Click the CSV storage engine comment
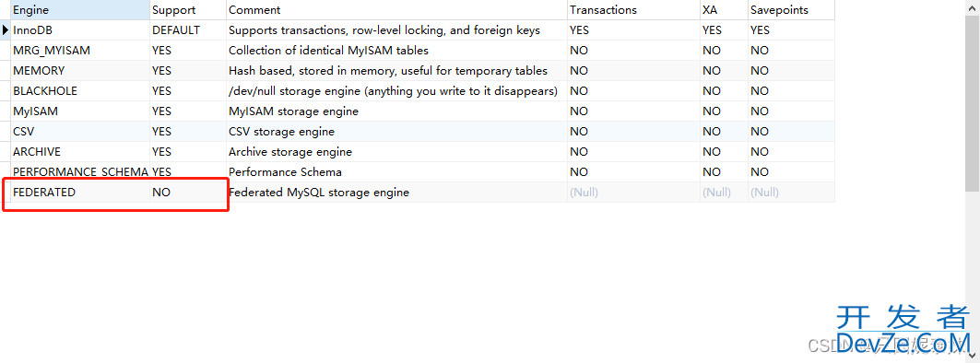 pyautogui.click(x=281, y=132)
